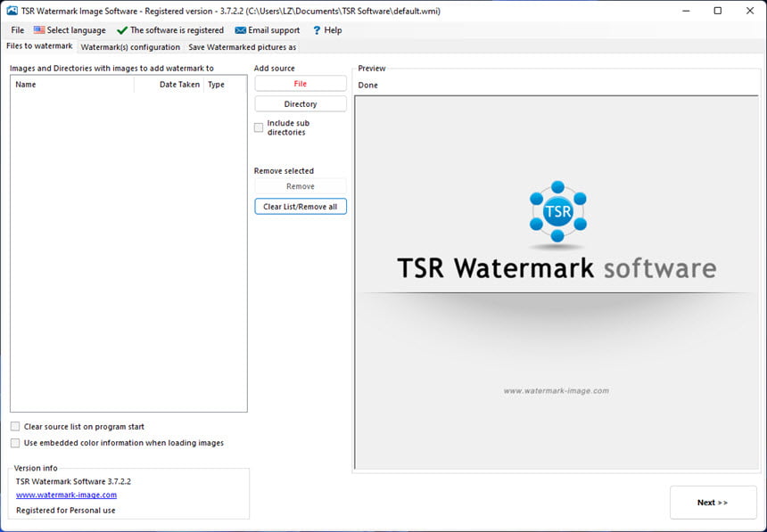Click 'Registered for Personal use' text

tap(65, 510)
